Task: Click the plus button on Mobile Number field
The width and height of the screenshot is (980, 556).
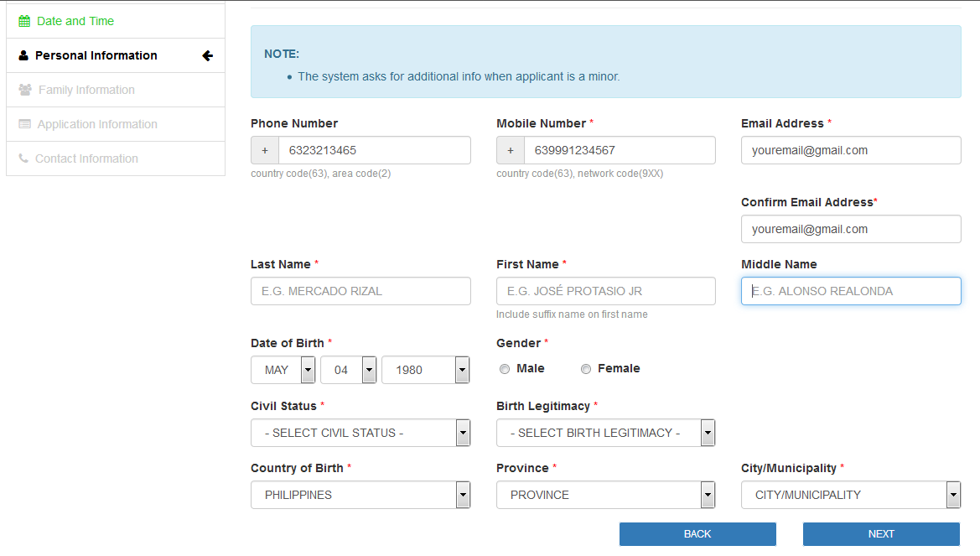Action: pyautogui.click(x=510, y=150)
